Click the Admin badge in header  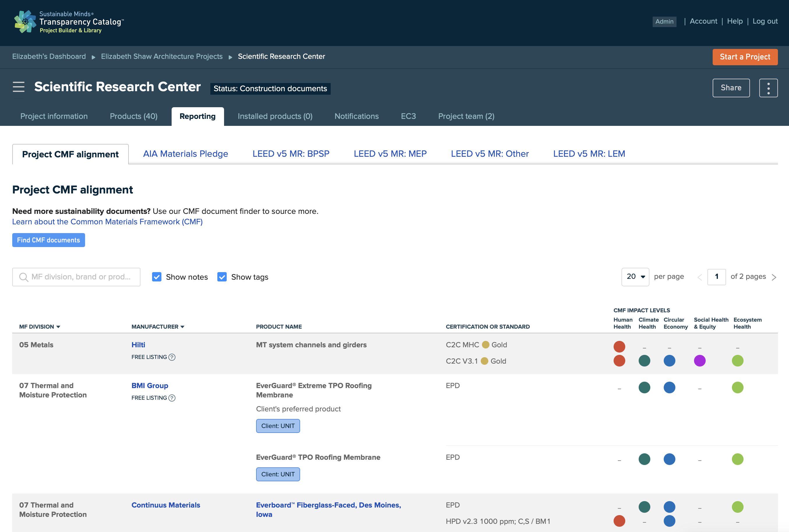[x=664, y=22]
